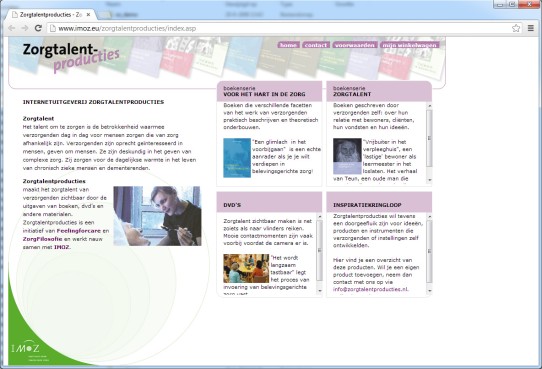Click the DVD group photo thumbnail
Screen dimensions: 542x369
(x=246, y=268)
